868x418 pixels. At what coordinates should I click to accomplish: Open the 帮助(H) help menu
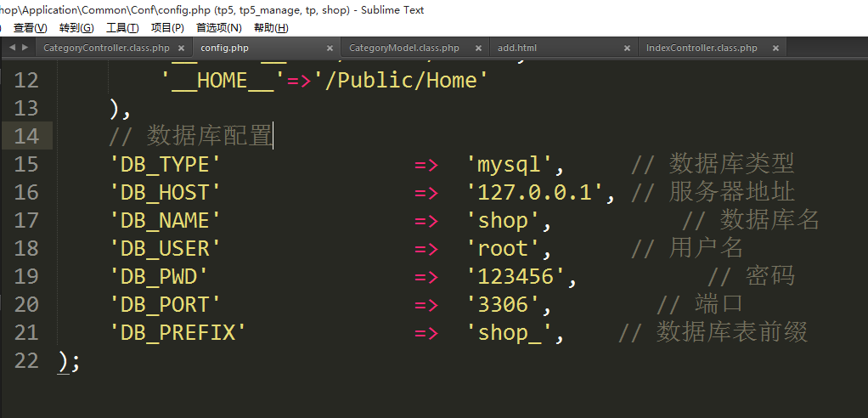point(271,28)
